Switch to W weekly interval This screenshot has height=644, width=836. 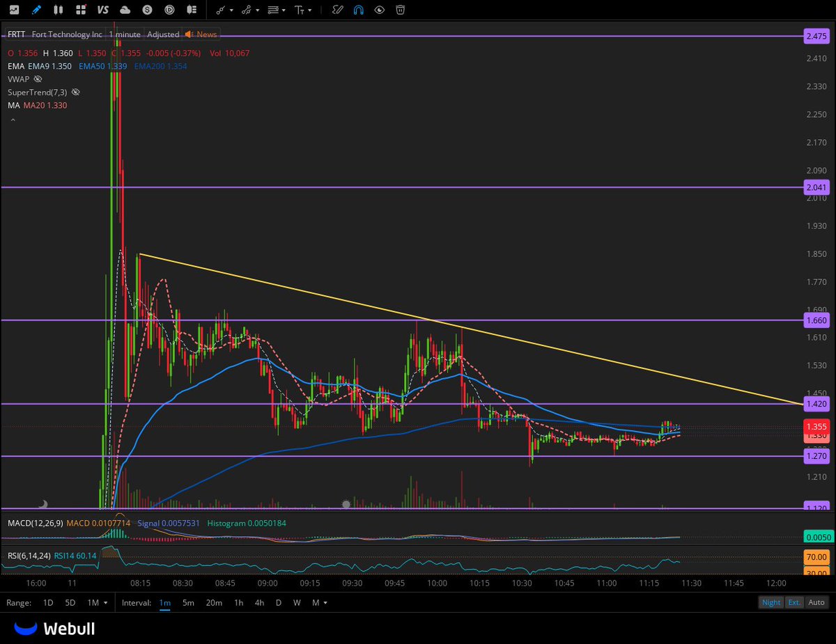pos(297,602)
